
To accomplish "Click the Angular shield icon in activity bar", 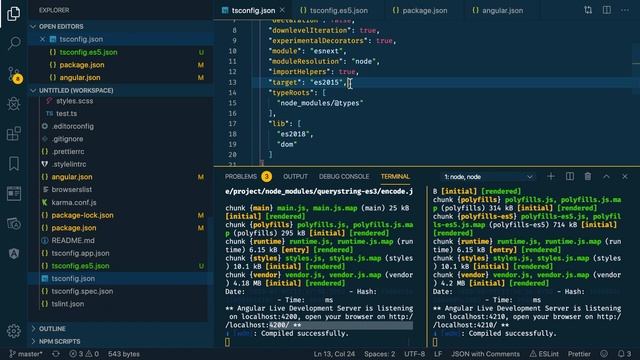I will (13, 253).
